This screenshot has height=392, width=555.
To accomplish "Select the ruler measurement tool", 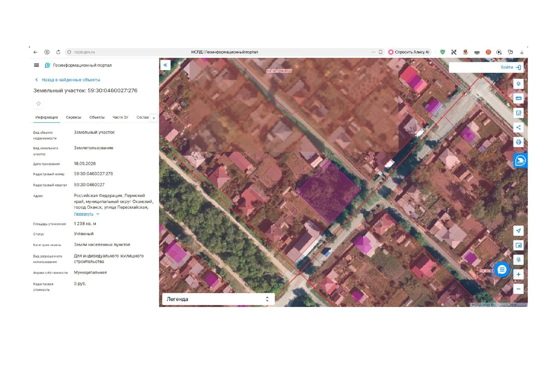I will pos(518,98).
